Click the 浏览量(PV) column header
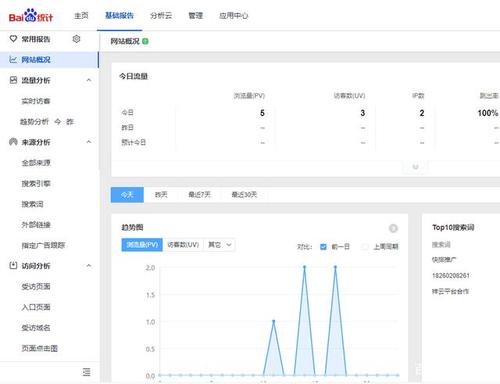The image size is (500, 384). click(249, 96)
